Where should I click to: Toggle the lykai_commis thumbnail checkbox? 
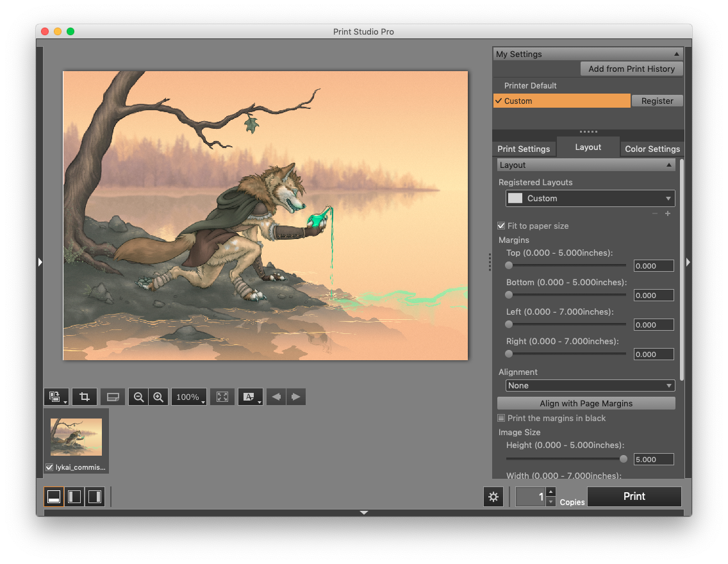point(49,467)
